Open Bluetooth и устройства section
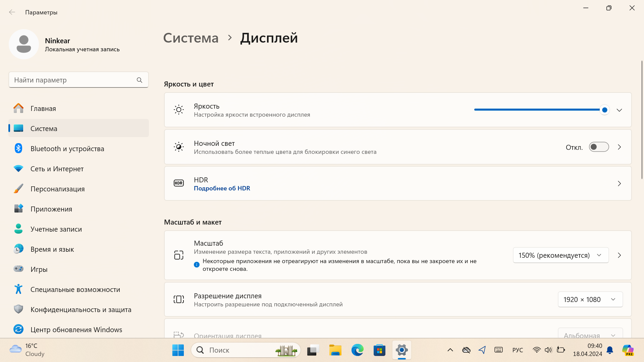The image size is (644, 362). click(67, 149)
